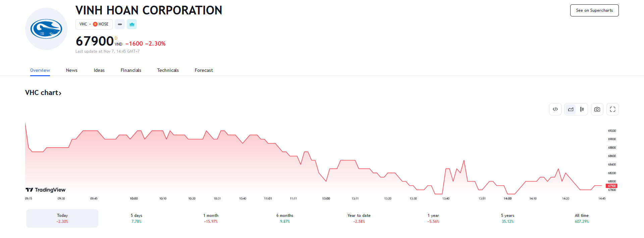This screenshot has height=238, width=644.
Task: Open the chart in fullscreen mode
Action: (612, 109)
